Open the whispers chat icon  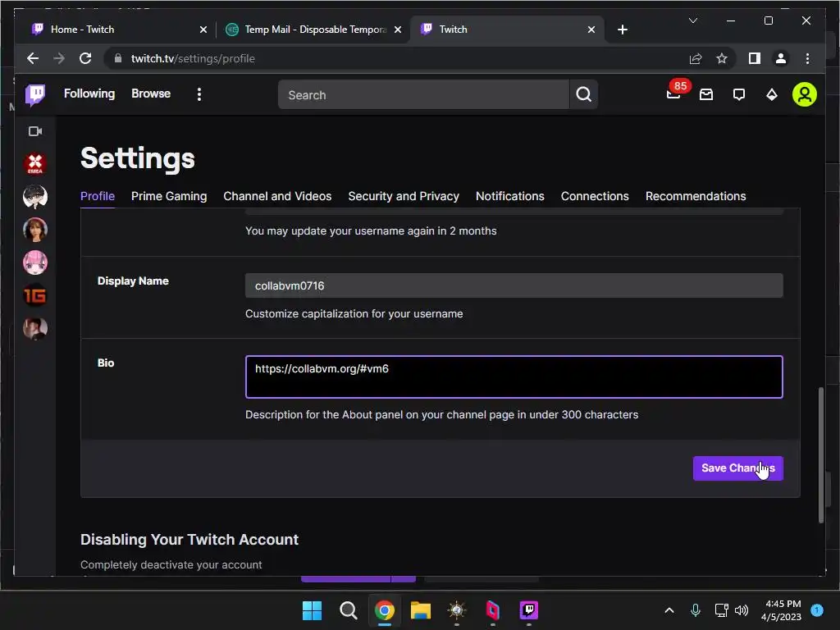(x=739, y=94)
